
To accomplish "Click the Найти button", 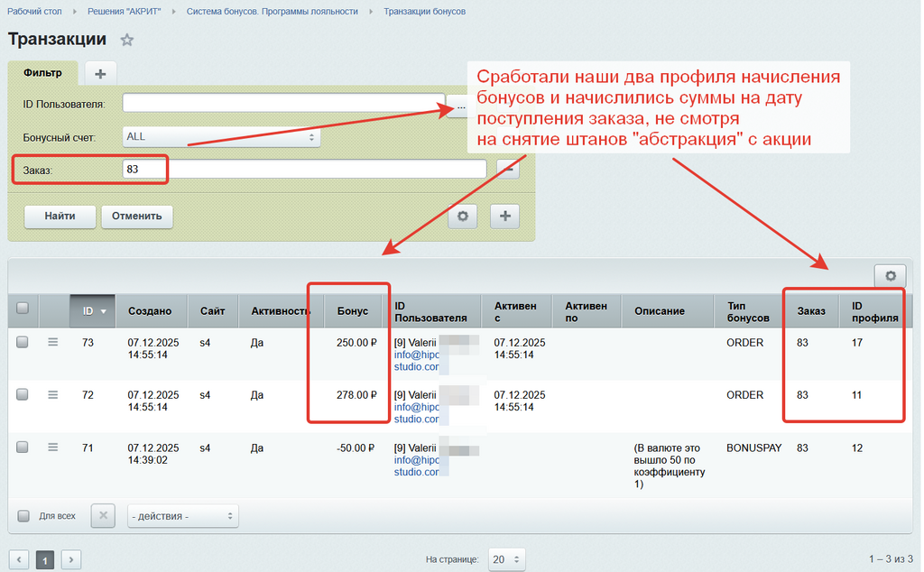I will pyautogui.click(x=60, y=217).
